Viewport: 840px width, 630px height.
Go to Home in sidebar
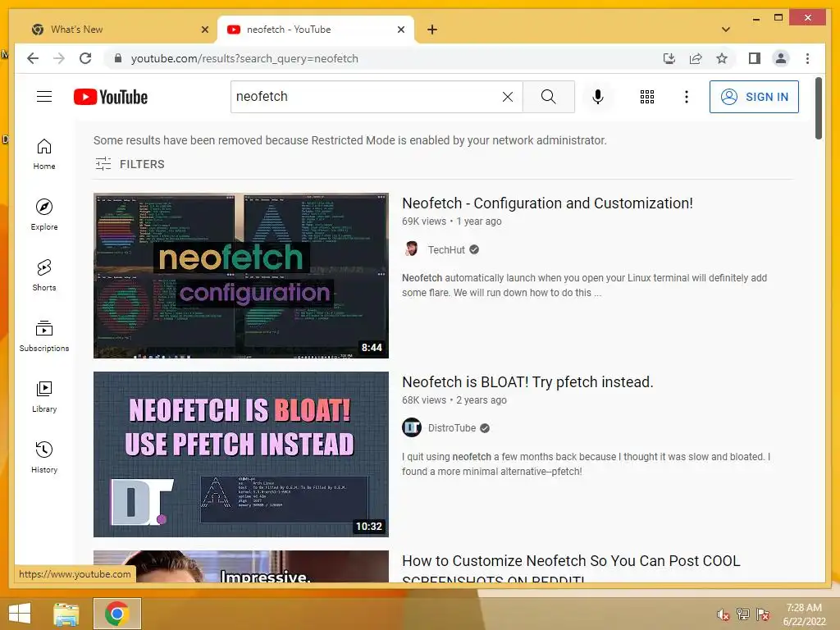pyautogui.click(x=44, y=154)
